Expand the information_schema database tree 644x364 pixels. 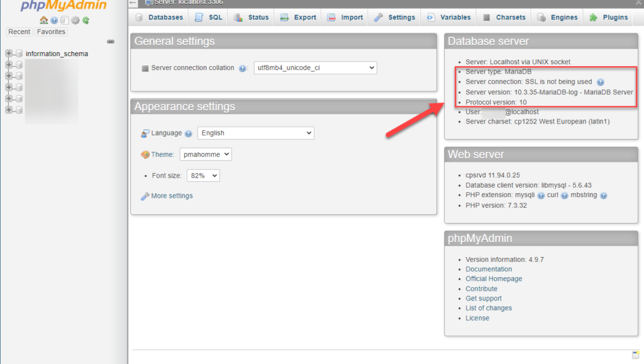click(9, 54)
